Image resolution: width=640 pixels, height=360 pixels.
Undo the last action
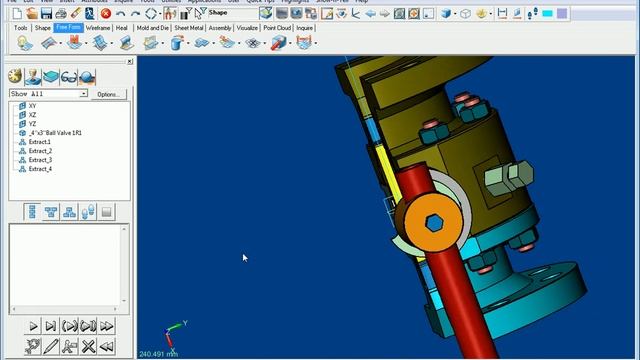(120, 13)
